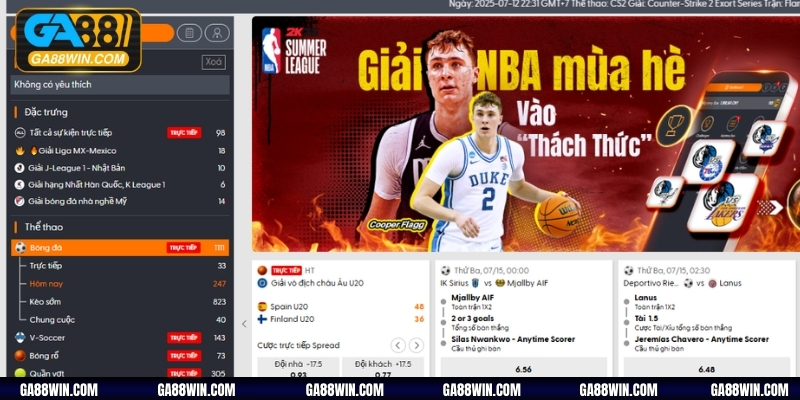The width and height of the screenshot is (800, 400).
Task: Click the IK Sirius team crest icon
Action: pos(475,283)
